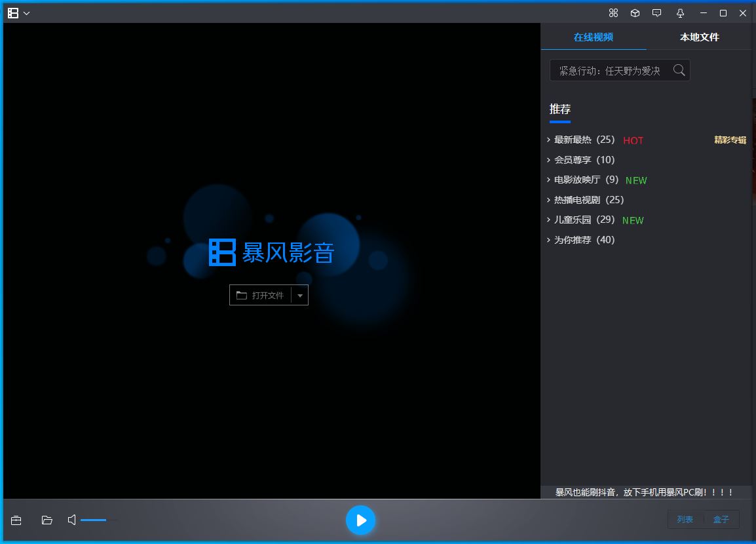Mute the speaker volume icon
The height and width of the screenshot is (544, 756).
pos(71,520)
